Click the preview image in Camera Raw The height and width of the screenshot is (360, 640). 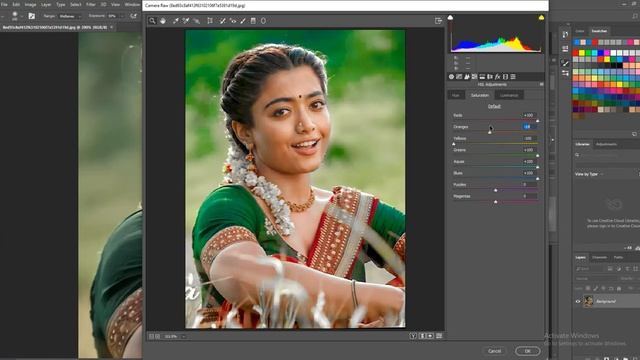296,179
